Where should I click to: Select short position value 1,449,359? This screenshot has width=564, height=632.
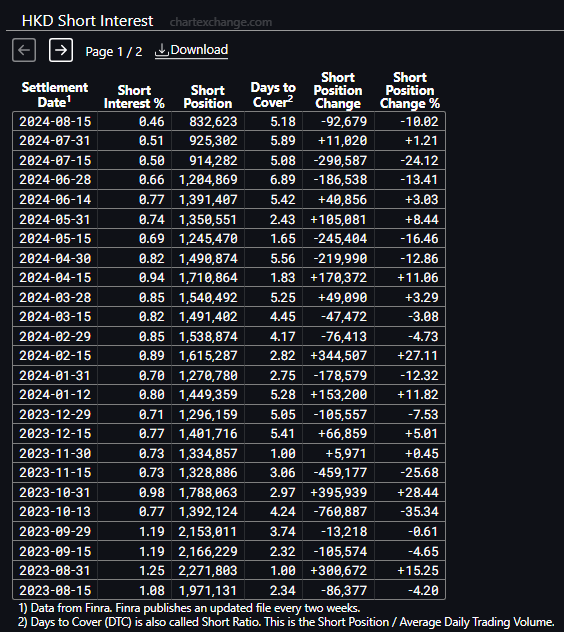pyautogui.click(x=208, y=395)
